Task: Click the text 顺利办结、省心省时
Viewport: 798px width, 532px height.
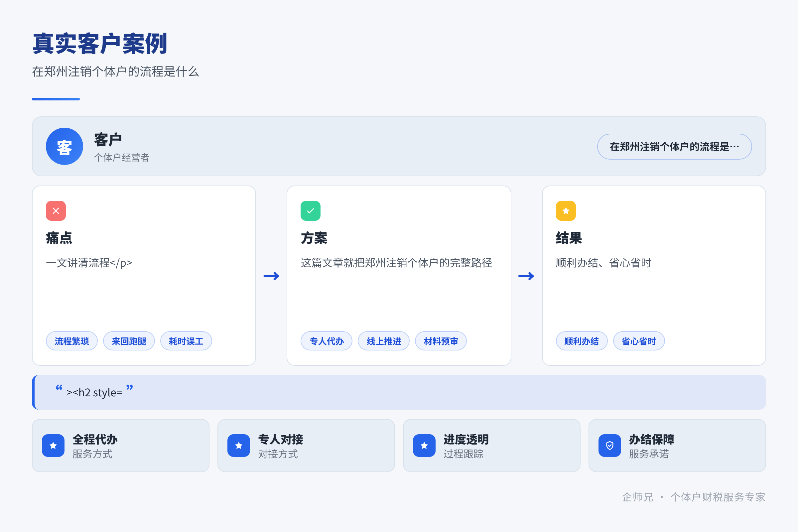Action: coord(603,263)
